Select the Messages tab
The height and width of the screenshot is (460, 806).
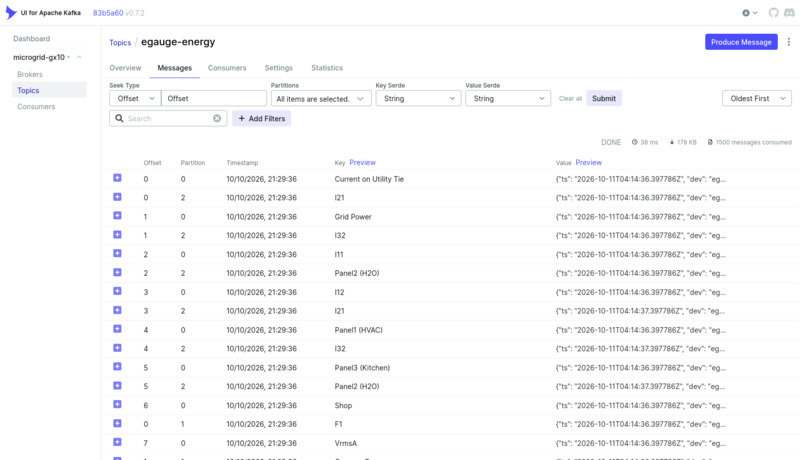174,68
